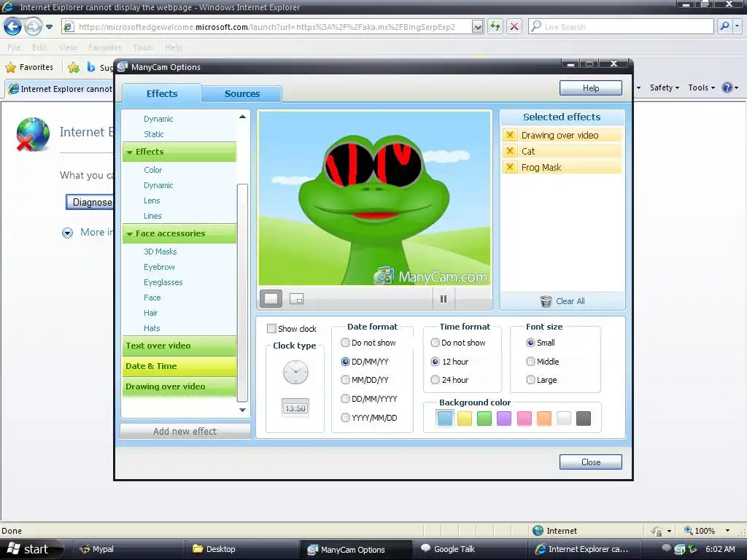Viewport: 747px width, 560px height.
Task: Select the Internet Explorer cannot display tab
Action: click(59, 88)
